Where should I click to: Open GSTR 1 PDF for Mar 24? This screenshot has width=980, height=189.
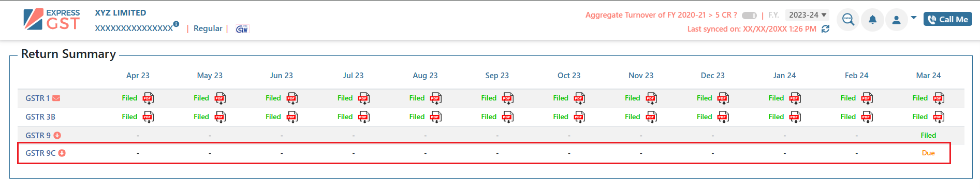tap(939, 98)
